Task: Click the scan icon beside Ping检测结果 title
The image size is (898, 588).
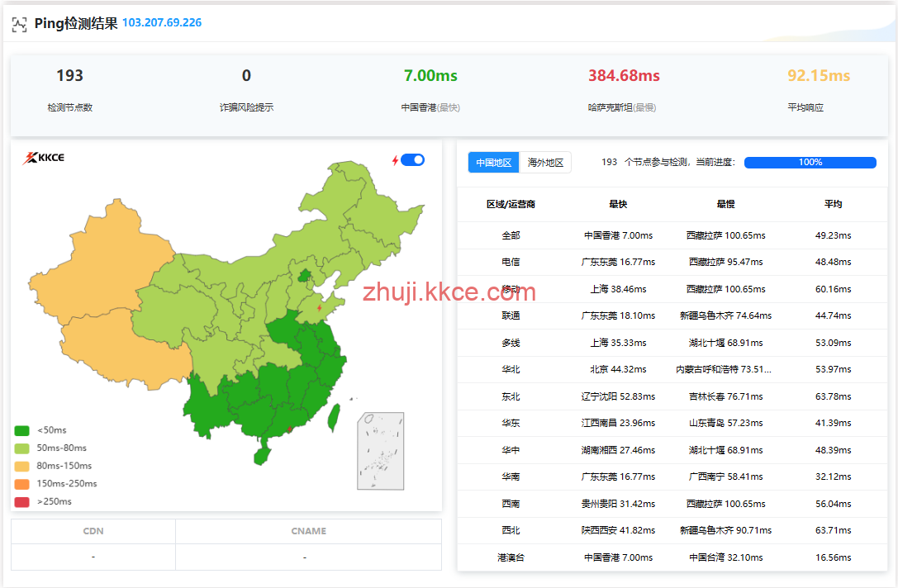Action: pyautogui.click(x=19, y=24)
